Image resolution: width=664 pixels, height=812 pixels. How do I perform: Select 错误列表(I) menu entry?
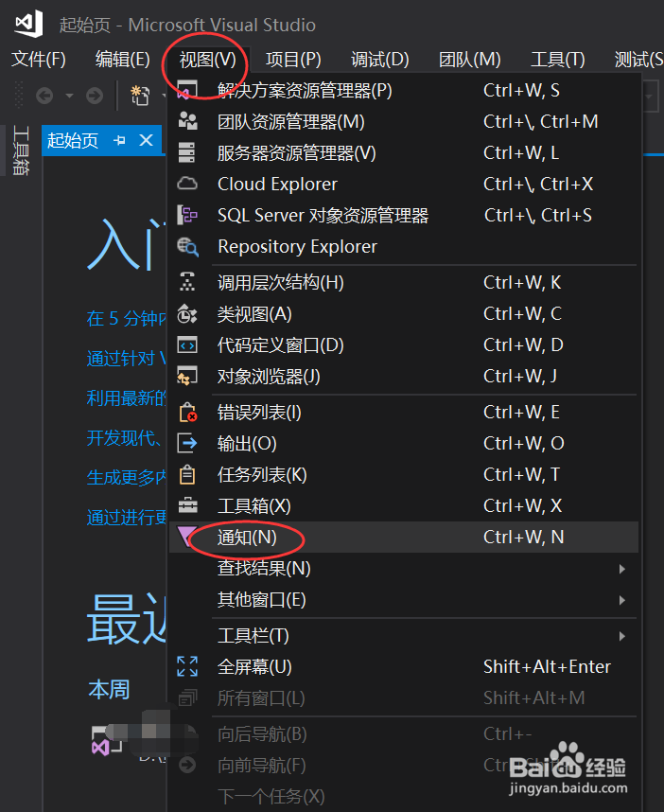(404, 413)
